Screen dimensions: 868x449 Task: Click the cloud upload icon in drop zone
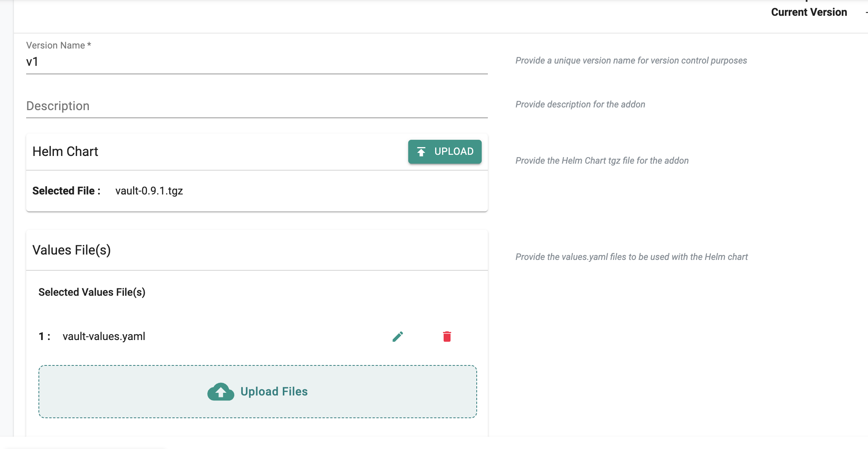tap(221, 392)
